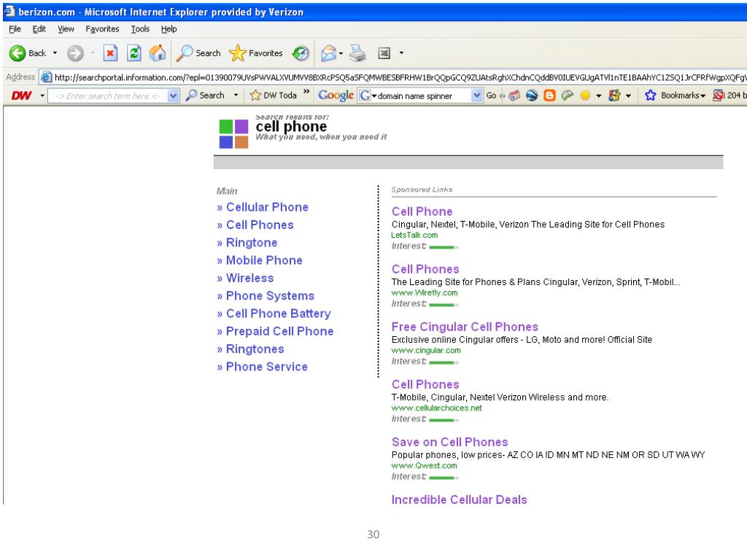This screenshot has width=747, height=560.
Task: Click the chat bubble icon in Google toolbar
Action: (567, 96)
